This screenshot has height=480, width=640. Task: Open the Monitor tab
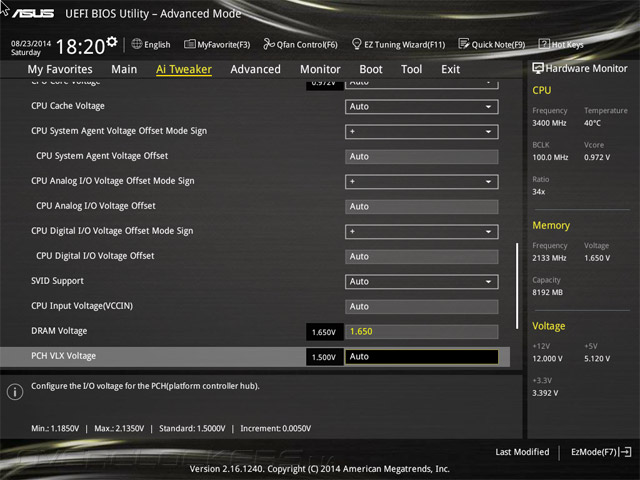click(x=320, y=69)
